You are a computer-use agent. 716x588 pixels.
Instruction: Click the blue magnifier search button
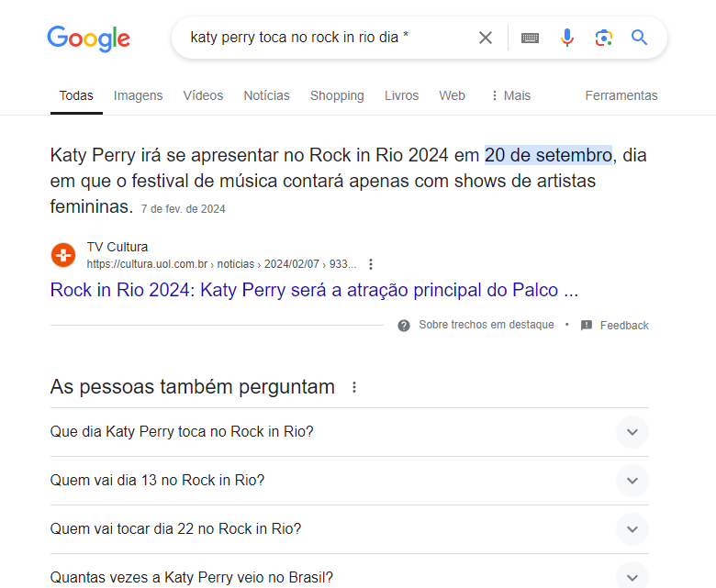coord(639,38)
